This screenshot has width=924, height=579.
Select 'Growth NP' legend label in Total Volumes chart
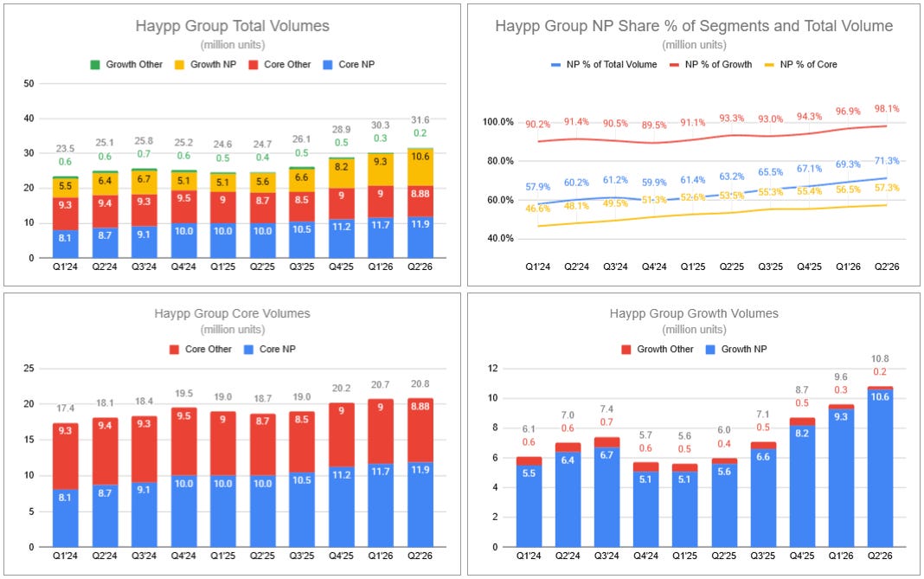coord(214,65)
